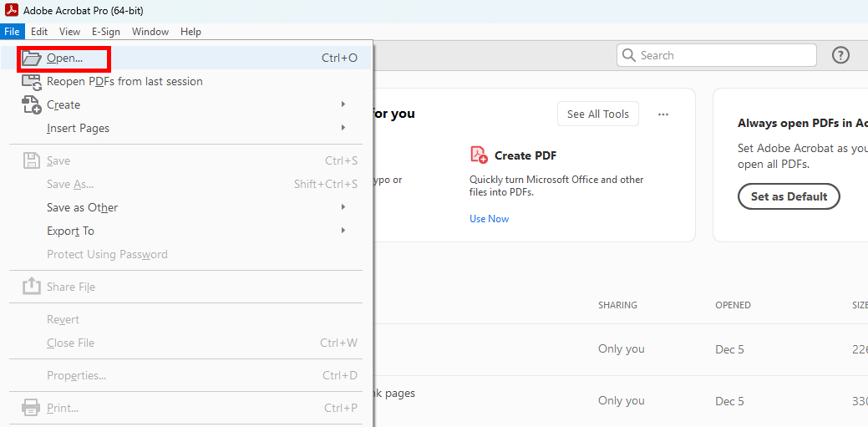This screenshot has height=427, width=868.
Task: Open the Edit menu
Action: (x=39, y=32)
